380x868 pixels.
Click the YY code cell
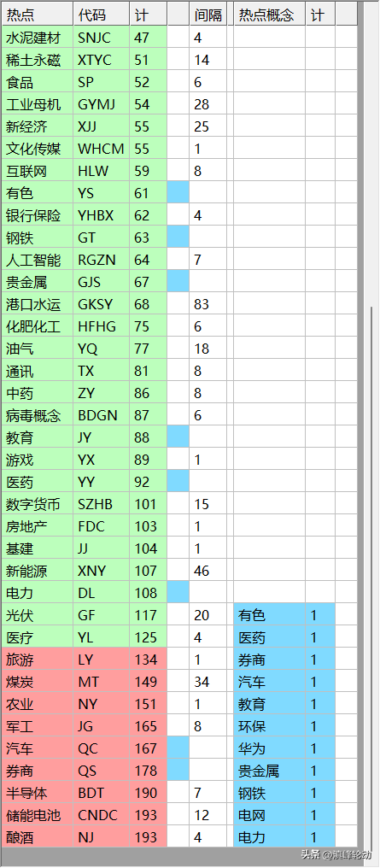point(102,482)
